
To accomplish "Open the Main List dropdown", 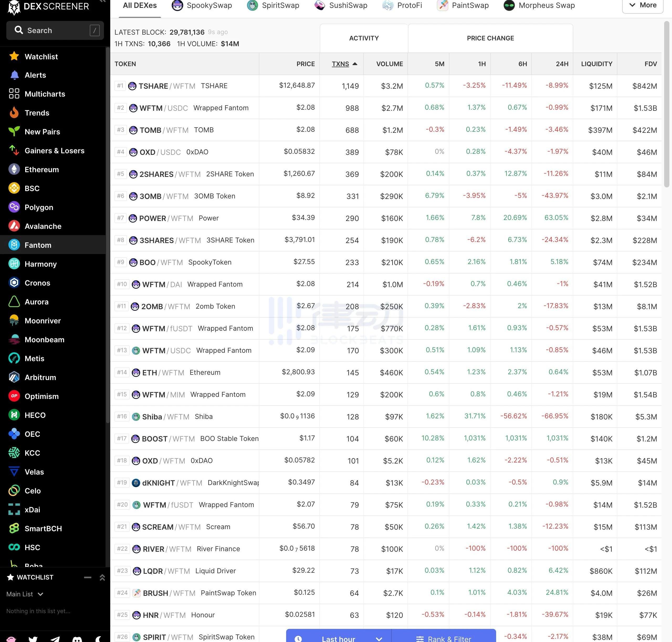I will (x=25, y=594).
